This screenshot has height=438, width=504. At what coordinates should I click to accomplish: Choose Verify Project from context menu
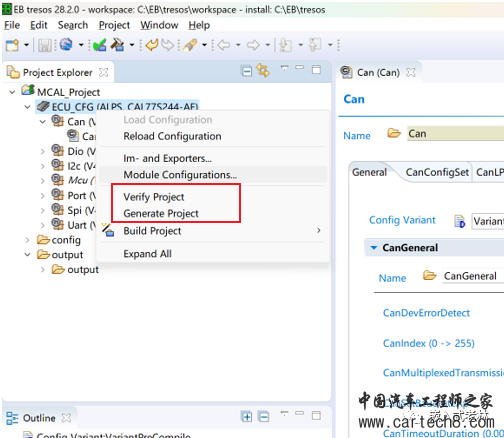[154, 197]
